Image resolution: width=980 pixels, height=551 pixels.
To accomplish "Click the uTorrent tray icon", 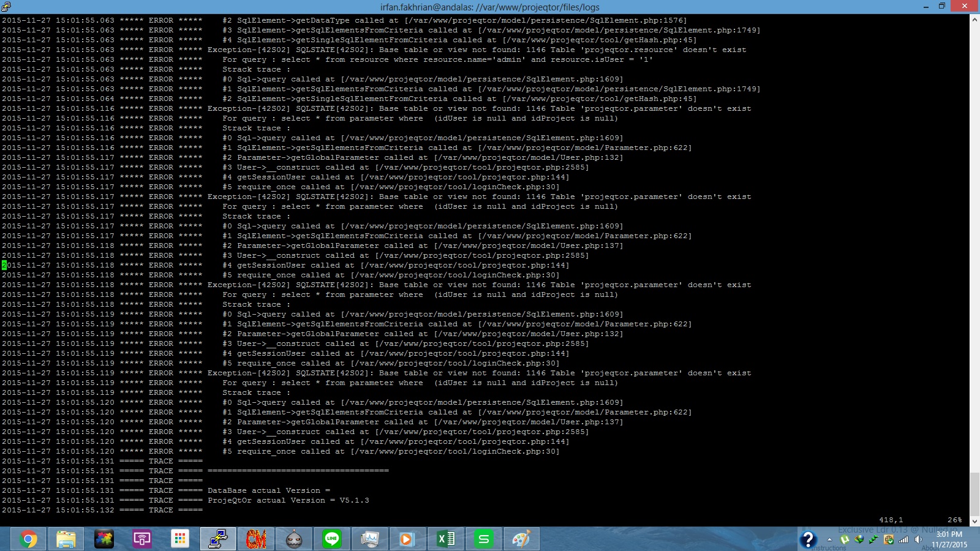I will coord(845,539).
